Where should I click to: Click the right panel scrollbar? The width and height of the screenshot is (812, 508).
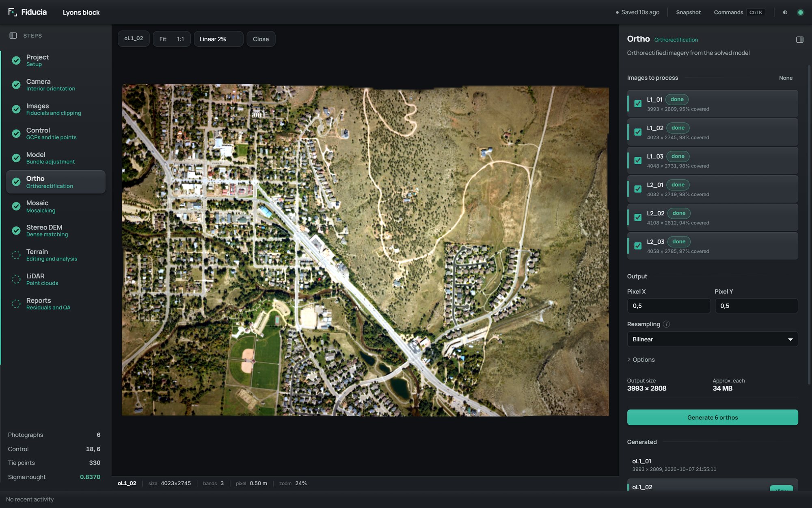click(x=809, y=225)
